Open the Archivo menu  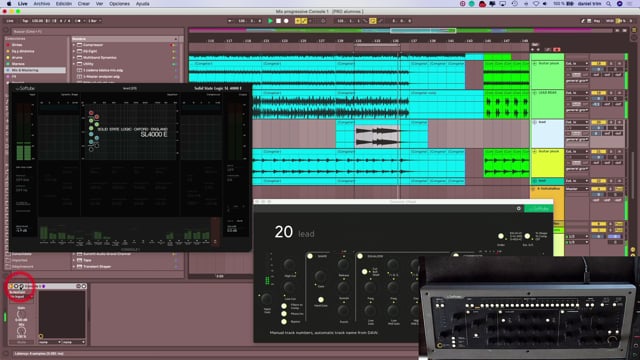click(x=42, y=4)
